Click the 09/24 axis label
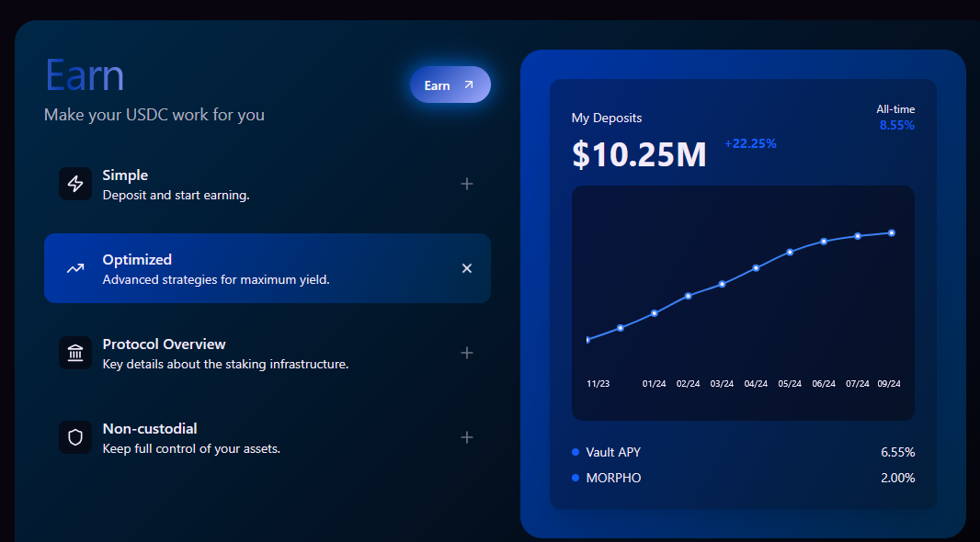 (x=889, y=383)
